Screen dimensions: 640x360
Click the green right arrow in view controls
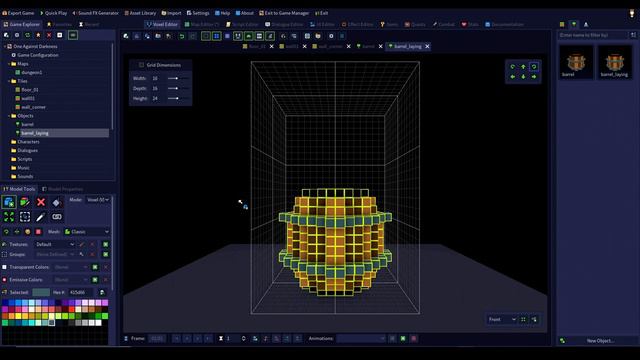pos(534,77)
